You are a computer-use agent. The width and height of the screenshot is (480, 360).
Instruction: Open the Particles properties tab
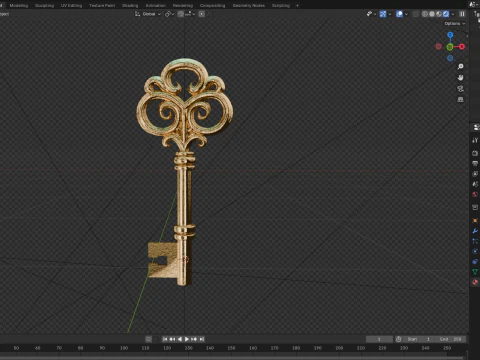[475, 241]
